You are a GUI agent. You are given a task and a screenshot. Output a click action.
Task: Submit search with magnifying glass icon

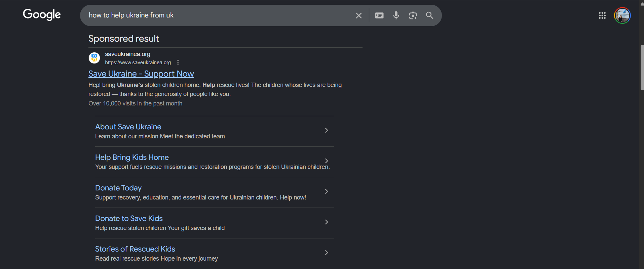click(429, 15)
